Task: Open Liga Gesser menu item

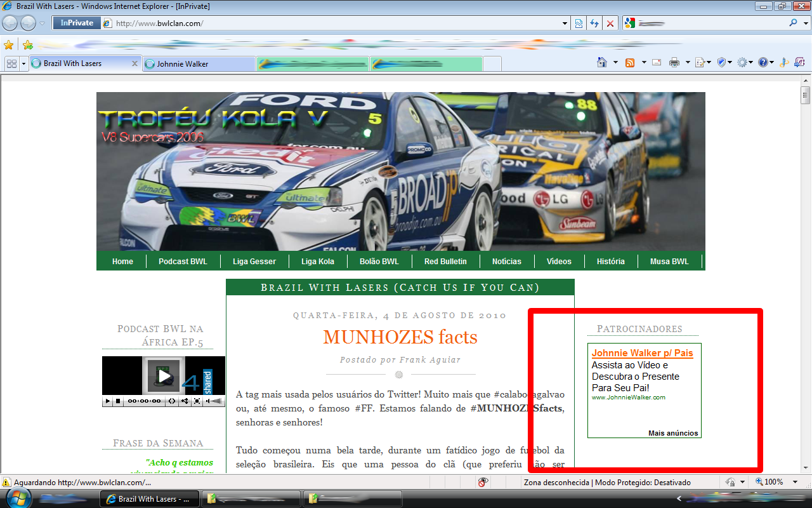Action: point(254,262)
